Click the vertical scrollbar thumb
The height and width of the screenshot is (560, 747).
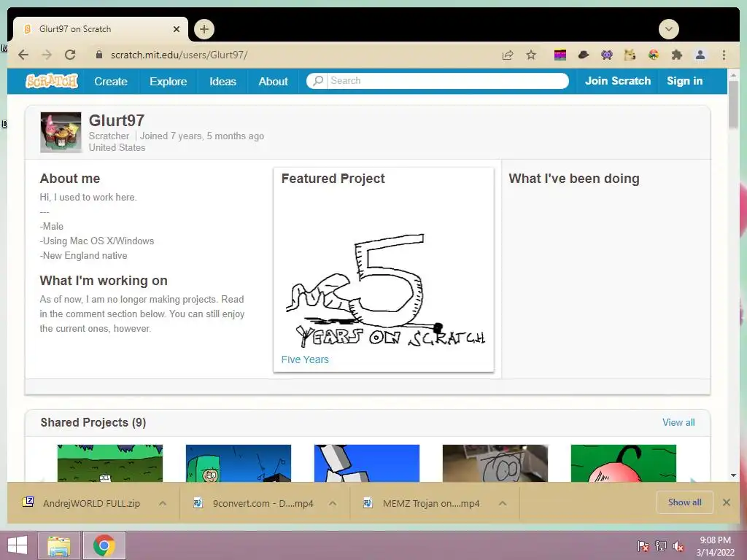coord(733,104)
